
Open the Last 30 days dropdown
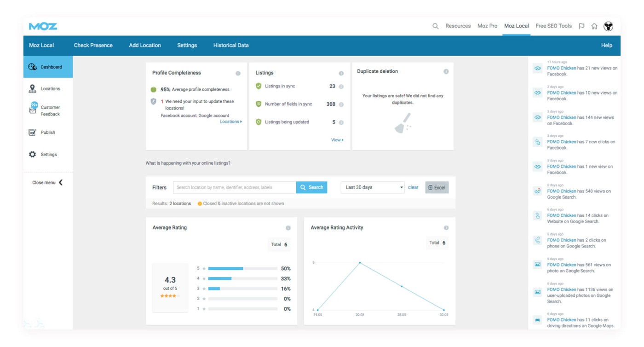pyautogui.click(x=373, y=187)
